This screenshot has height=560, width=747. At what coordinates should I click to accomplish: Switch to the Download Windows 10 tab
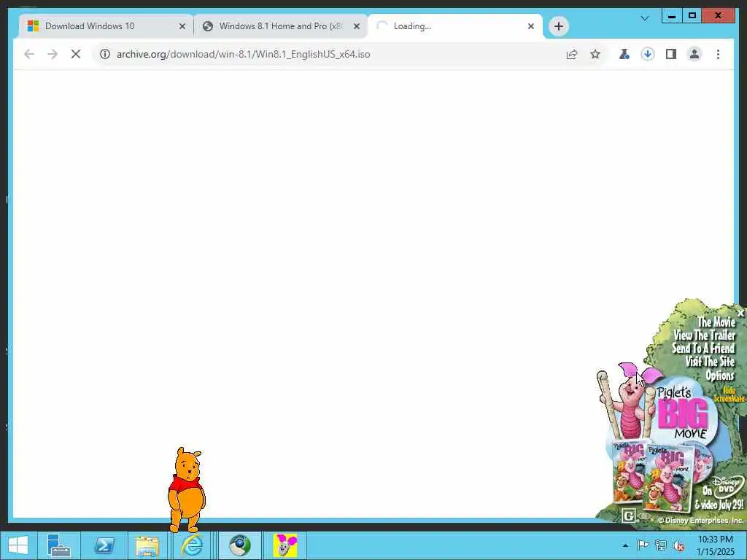(x=105, y=26)
